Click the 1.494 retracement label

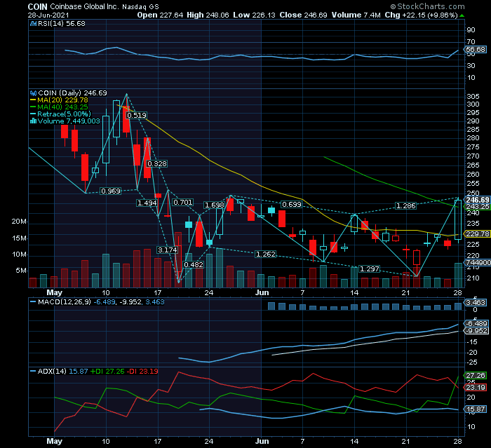click(147, 203)
